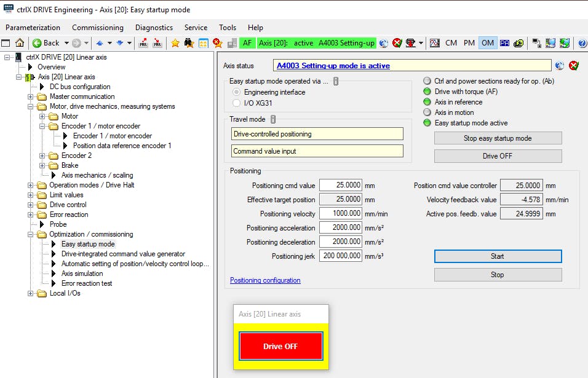Expand the Limit values folder
Screen dimensions: 588x378
[30, 195]
